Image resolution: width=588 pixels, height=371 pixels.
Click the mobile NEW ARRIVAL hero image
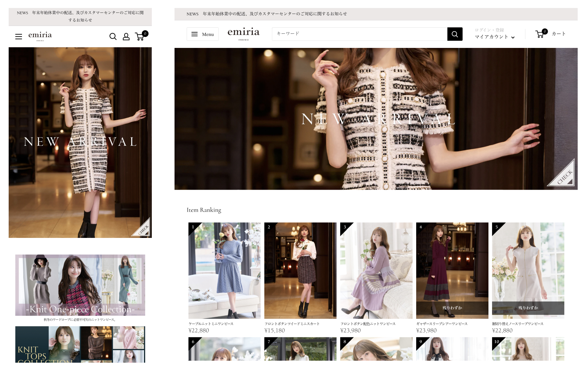[80, 142]
